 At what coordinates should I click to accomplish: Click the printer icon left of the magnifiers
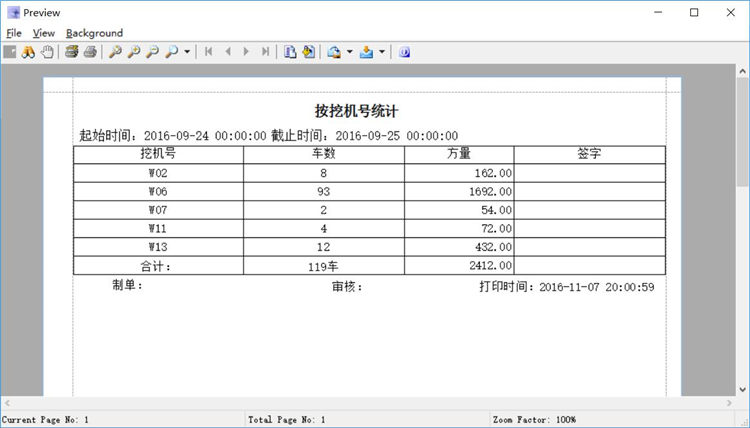point(90,51)
